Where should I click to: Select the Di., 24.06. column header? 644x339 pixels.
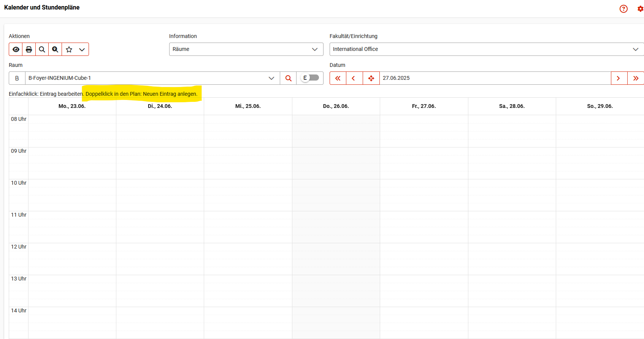click(160, 106)
